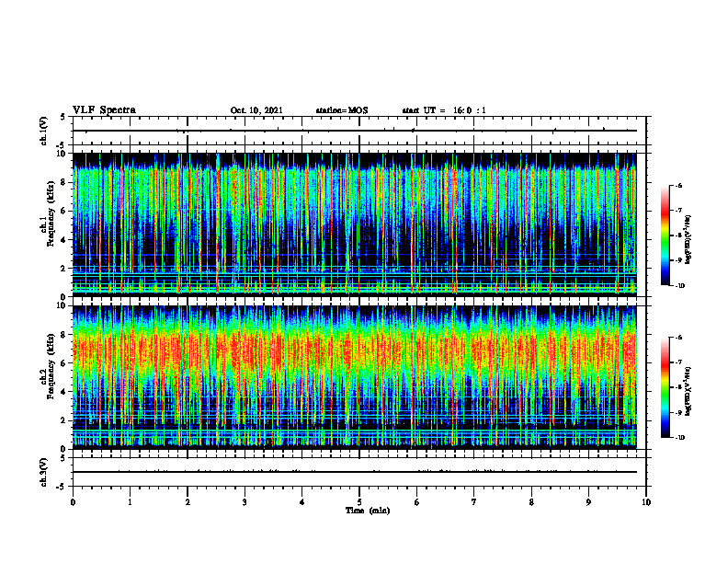Click the ch.3 voltage waveform trace
This screenshot has width=728, height=563.
click(355, 472)
